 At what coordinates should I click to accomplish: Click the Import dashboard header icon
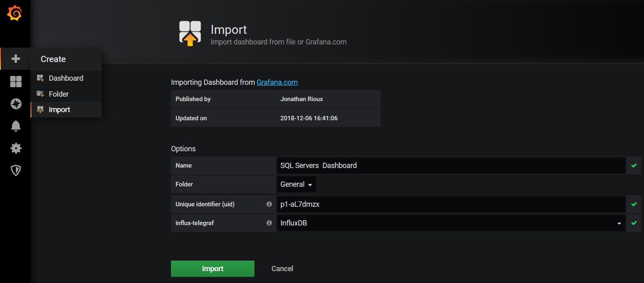pyautogui.click(x=190, y=33)
